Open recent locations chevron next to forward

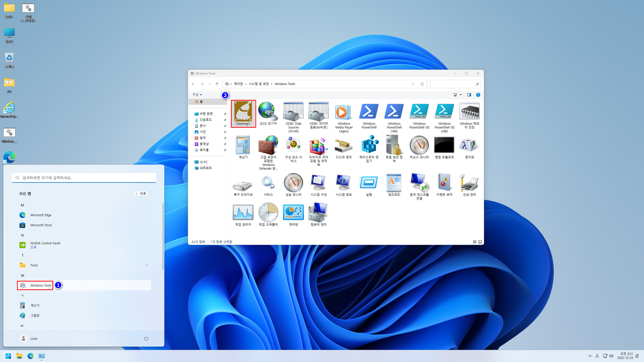point(210,84)
